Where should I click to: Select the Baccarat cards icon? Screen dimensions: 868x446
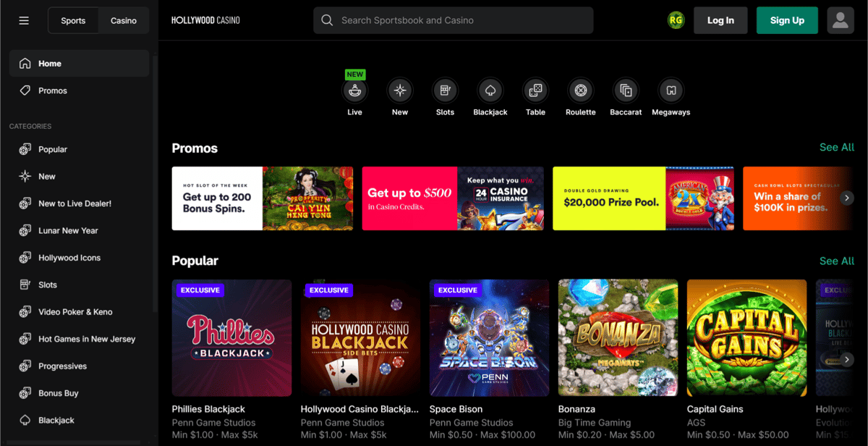coord(626,91)
